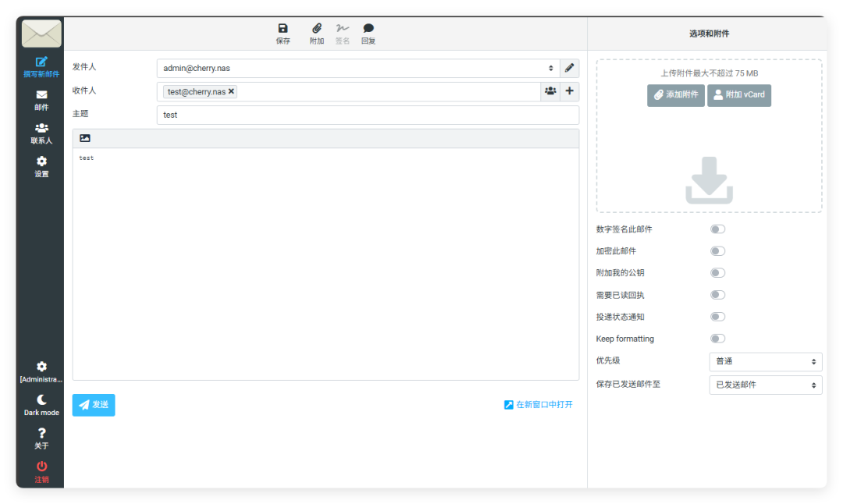Open the 设置 settings section
Viewport: 843px width, 504px height.
click(x=41, y=167)
